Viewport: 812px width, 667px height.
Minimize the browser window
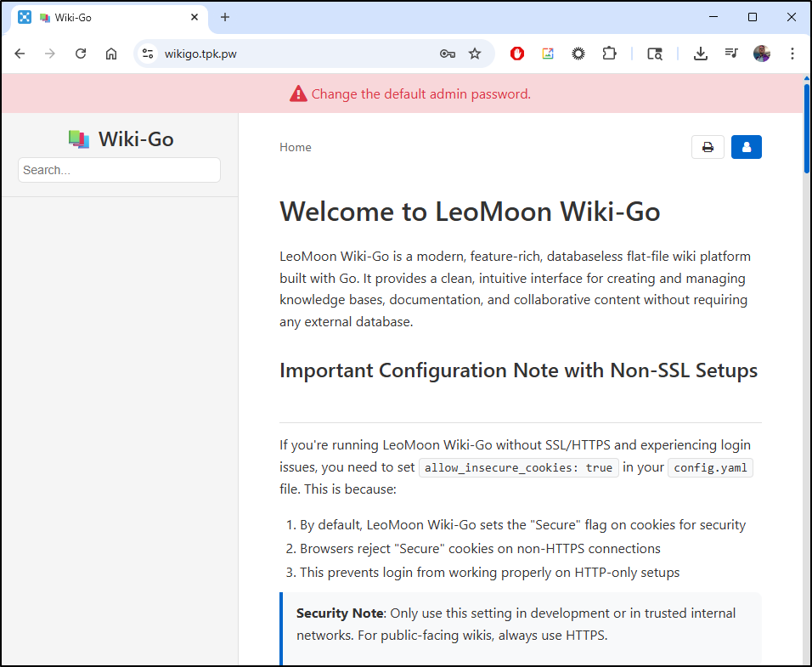click(x=713, y=17)
